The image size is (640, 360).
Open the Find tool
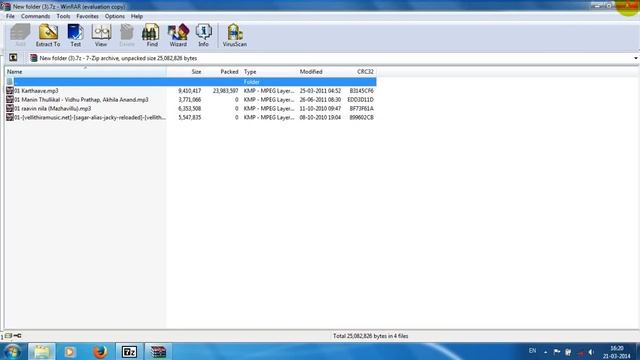coord(151,35)
